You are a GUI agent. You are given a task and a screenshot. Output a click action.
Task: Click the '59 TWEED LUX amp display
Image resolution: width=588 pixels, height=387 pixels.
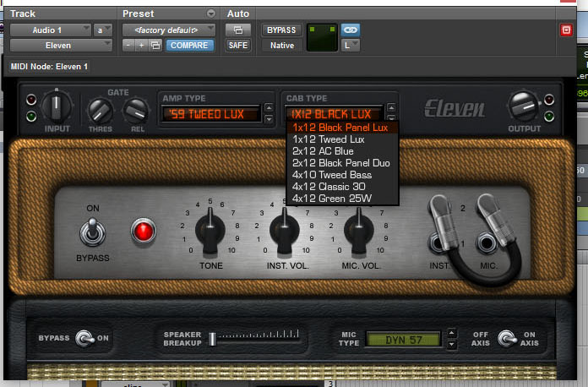[210, 114]
